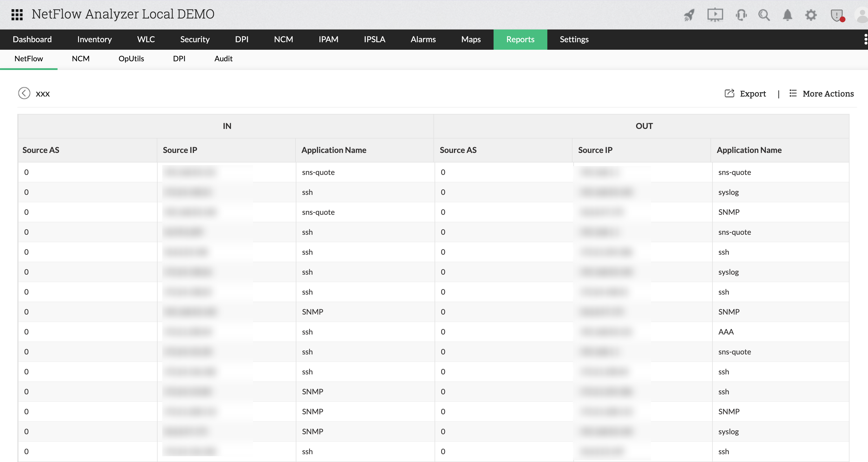Navigate to the Audit section
The width and height of the screenshot is (868, 462).
pos(224,58)
